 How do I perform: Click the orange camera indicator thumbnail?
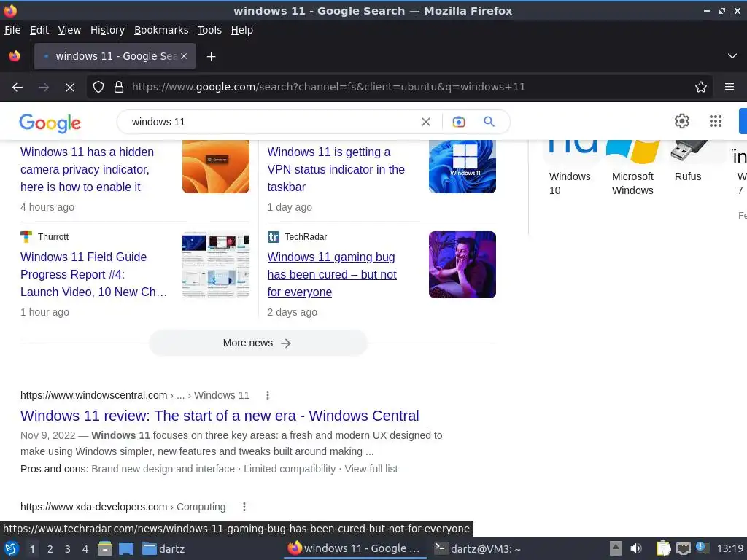[216, 167]
